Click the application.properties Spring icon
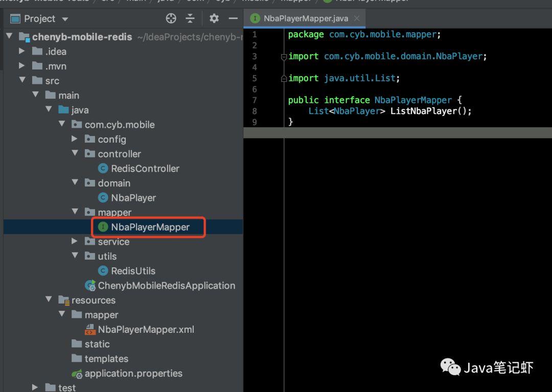Screen dimensions: 552x392 pos(77,374)
